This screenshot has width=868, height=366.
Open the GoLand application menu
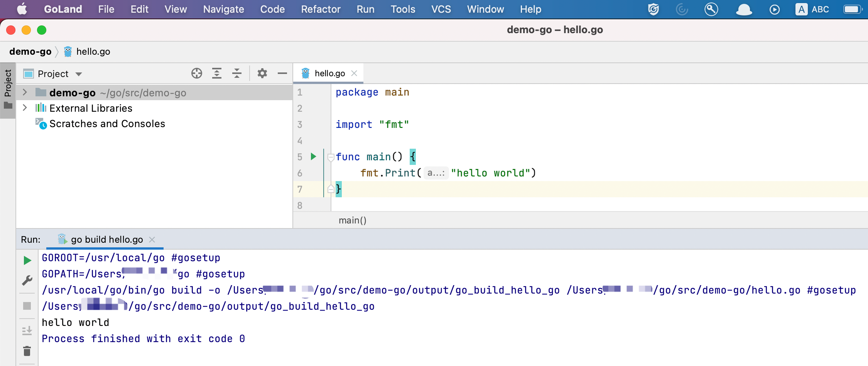pos(63,9)
